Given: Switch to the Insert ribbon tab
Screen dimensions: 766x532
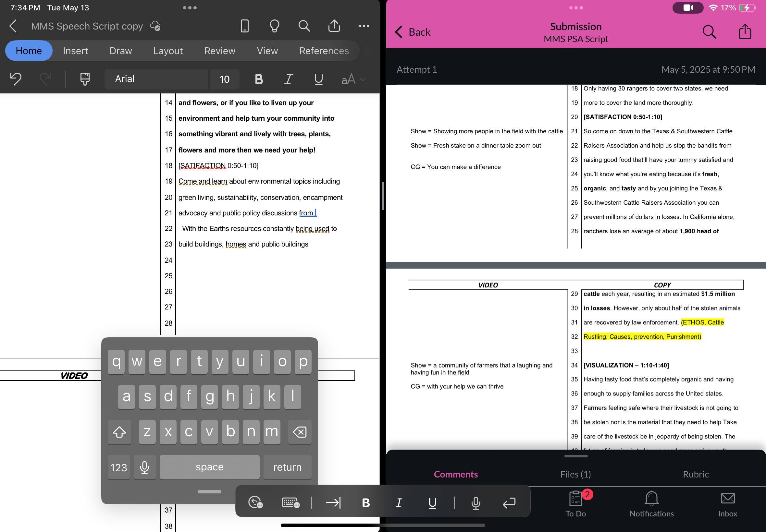Looking at the screenshot, I should click(75, 51).
